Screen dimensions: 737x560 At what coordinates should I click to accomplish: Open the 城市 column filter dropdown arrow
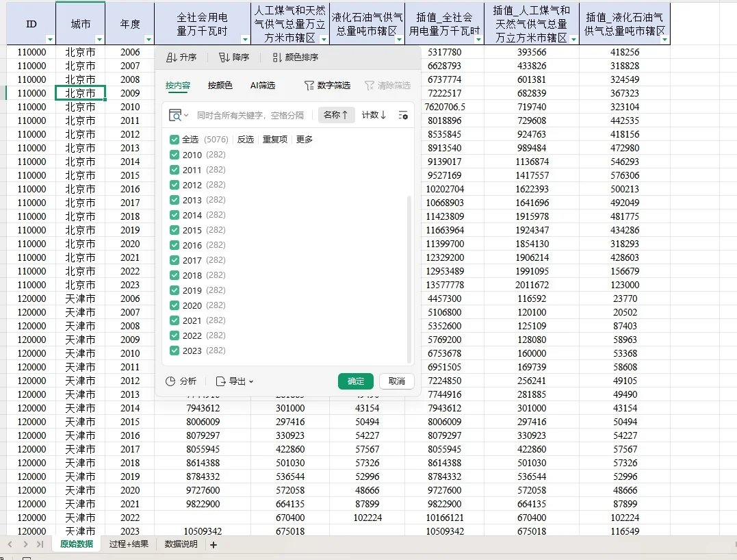[98, 38]
